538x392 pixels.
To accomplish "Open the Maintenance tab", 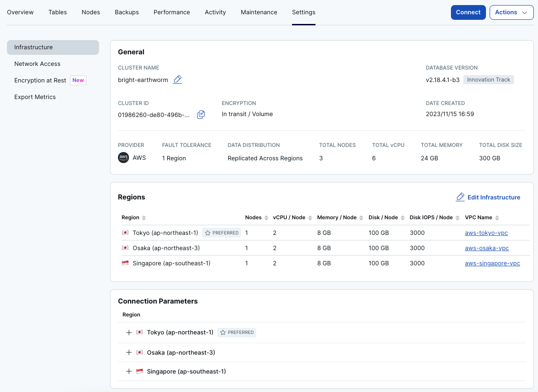I will [259, 12].
